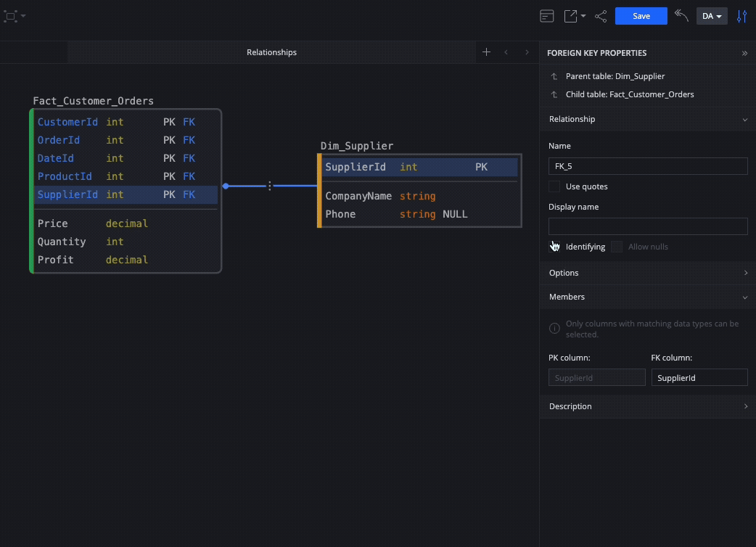This screenshot has width=756, height=547.
Task: Open the DA user dropdown
Action: pyautogui.click(x=712, y=16)
